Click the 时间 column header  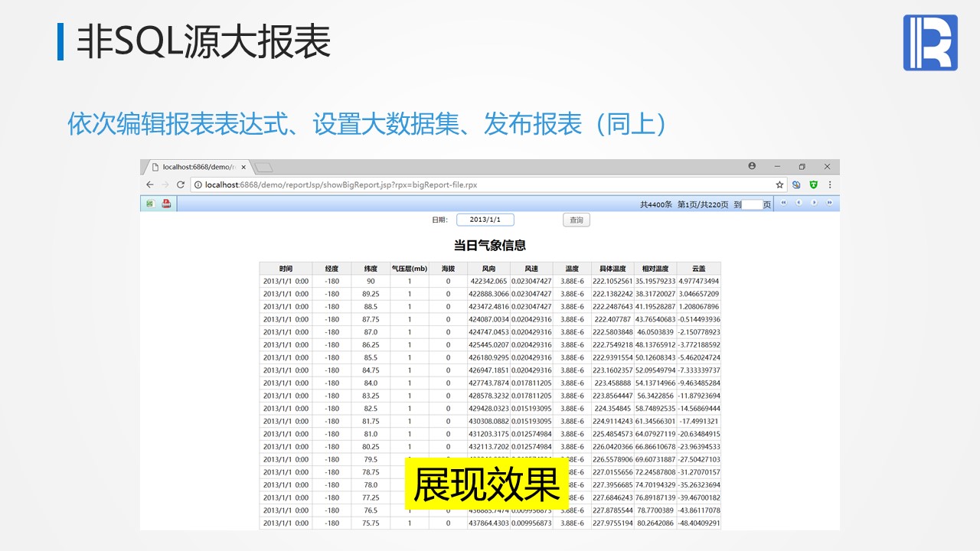tap(286, 269)
